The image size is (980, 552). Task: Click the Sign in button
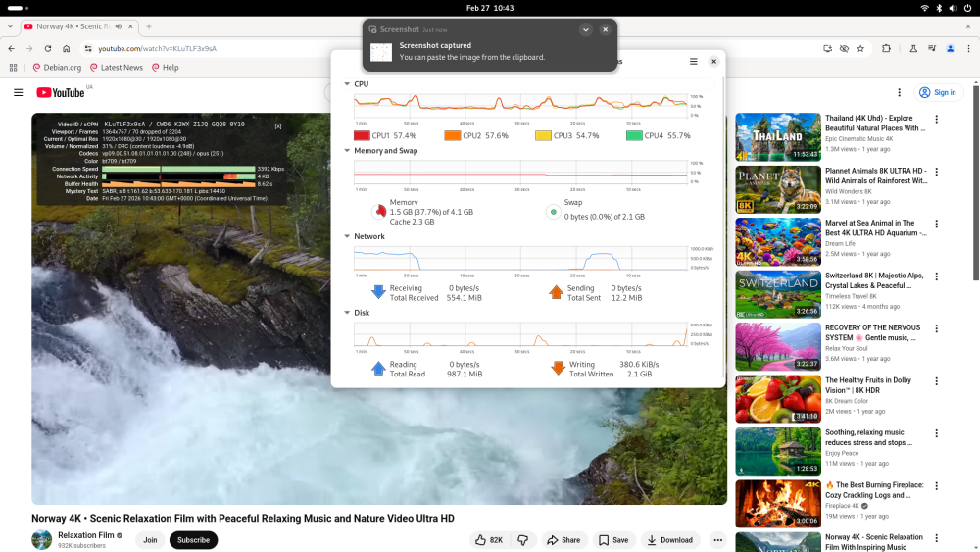[x=938, y=92]
